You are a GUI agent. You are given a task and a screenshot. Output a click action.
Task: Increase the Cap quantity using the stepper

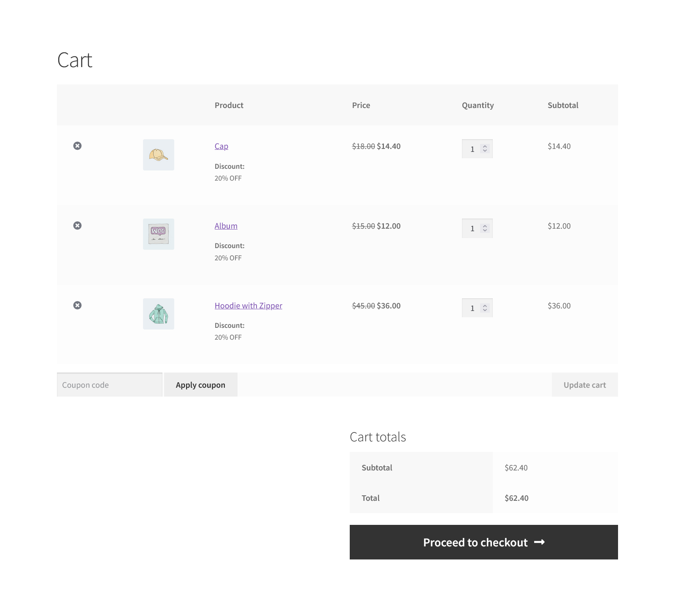point(485,146)
